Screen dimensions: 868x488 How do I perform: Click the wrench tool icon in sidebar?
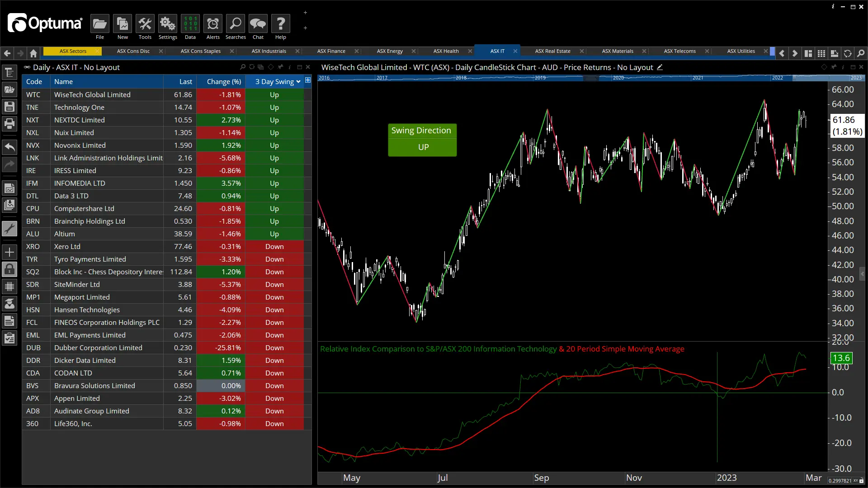tap(9, 229)
